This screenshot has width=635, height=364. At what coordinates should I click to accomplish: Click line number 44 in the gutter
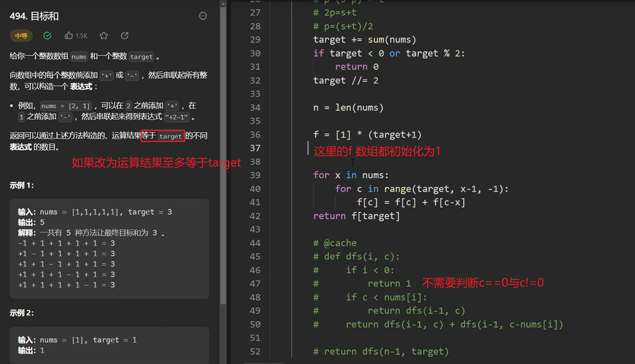(255, 243)
